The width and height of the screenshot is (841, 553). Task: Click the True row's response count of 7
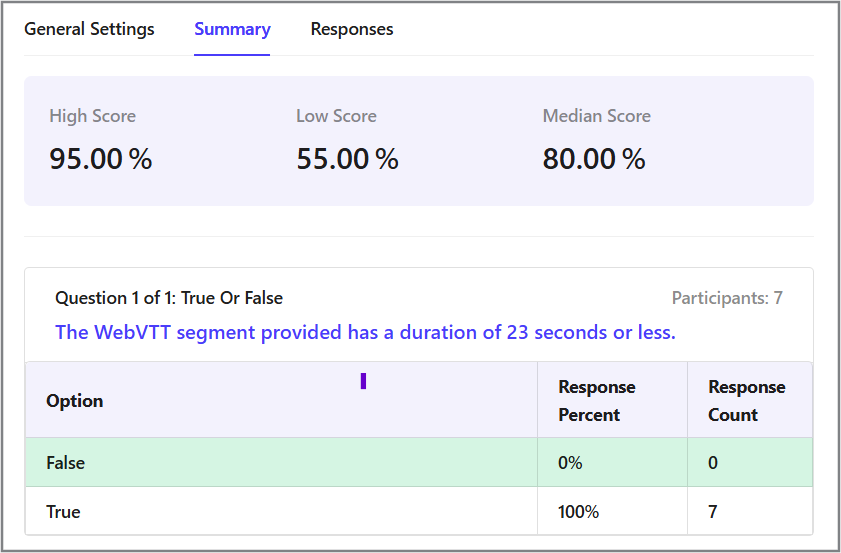point(712,512)
